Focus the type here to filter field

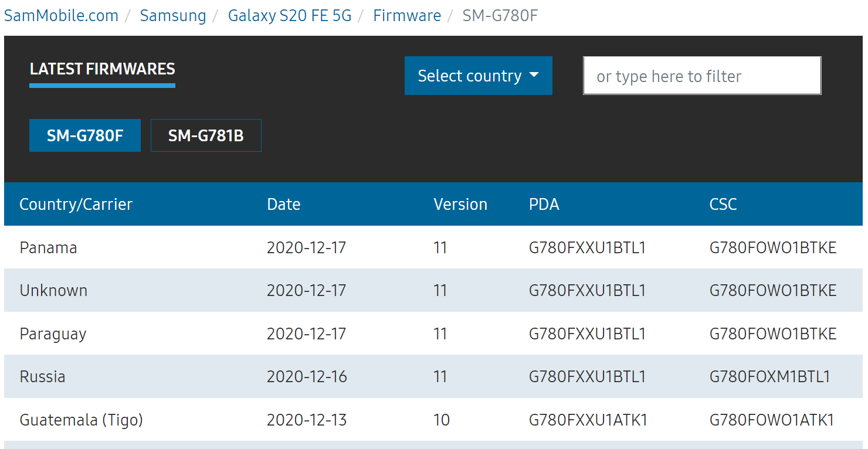pyautogui.click(x=702, y=76)
